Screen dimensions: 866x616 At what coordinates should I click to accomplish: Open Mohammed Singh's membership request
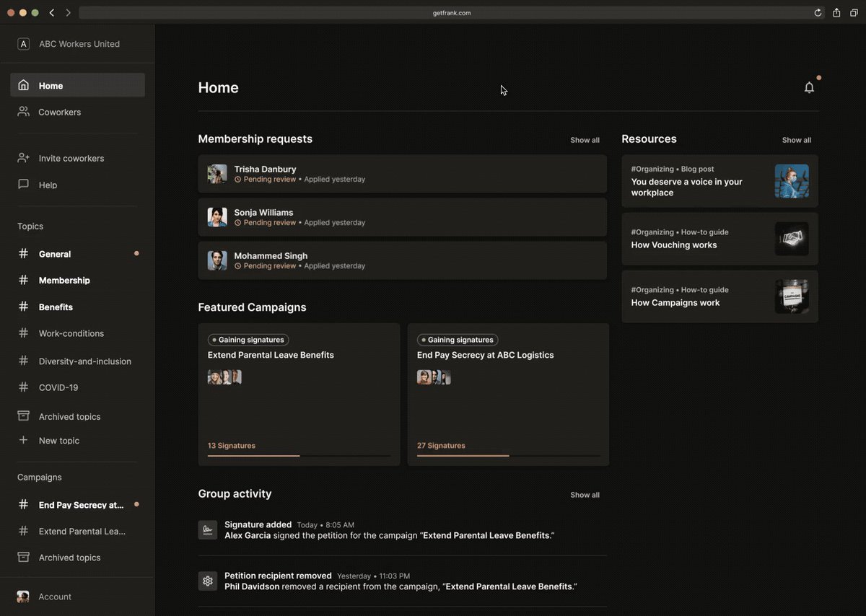click(403, 260)
